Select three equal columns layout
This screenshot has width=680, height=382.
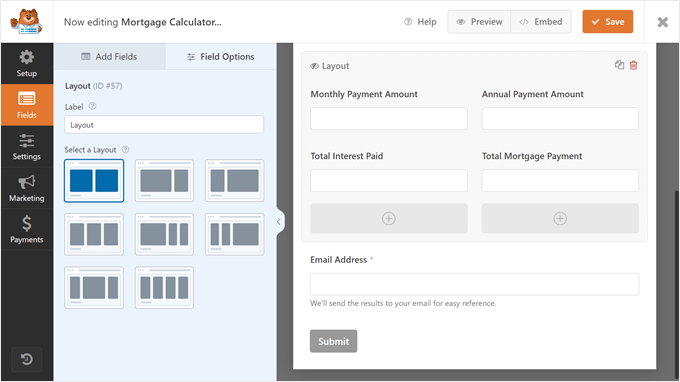pos(94,234)
